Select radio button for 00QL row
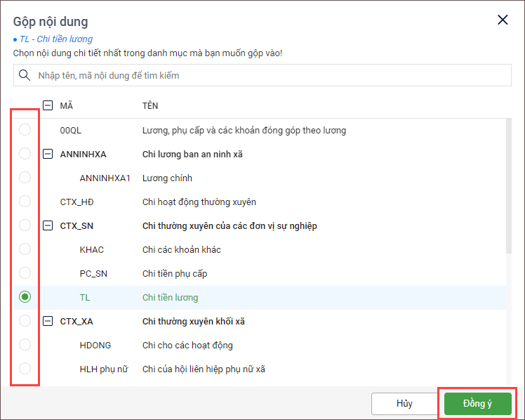The height and width of the screenshot is (420, 525). tap(25, 130)
